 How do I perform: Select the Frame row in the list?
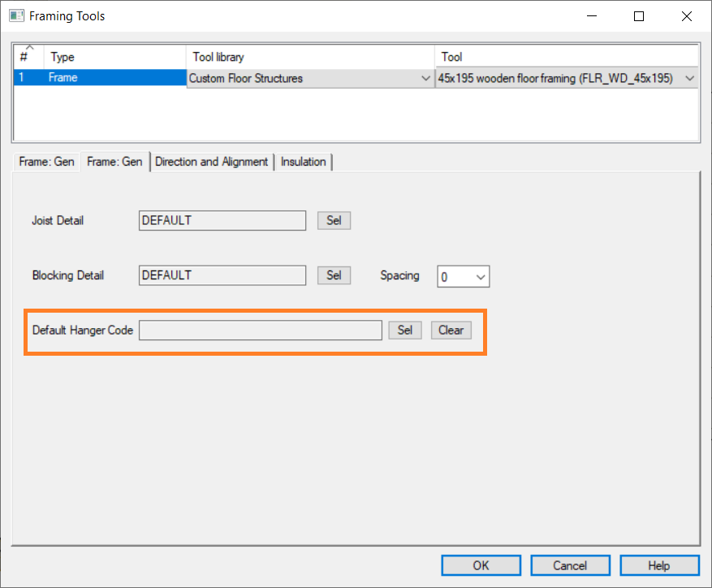[x=114, y=79]
